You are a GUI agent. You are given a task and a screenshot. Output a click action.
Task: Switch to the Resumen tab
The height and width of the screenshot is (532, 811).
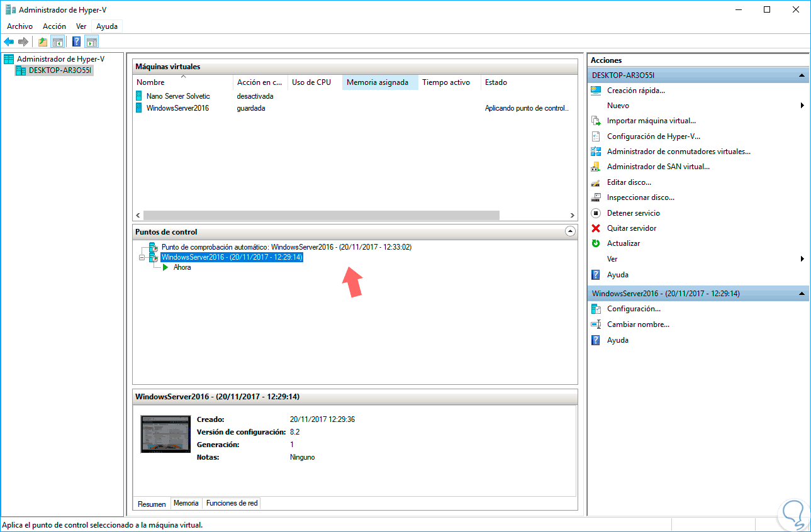152,504
